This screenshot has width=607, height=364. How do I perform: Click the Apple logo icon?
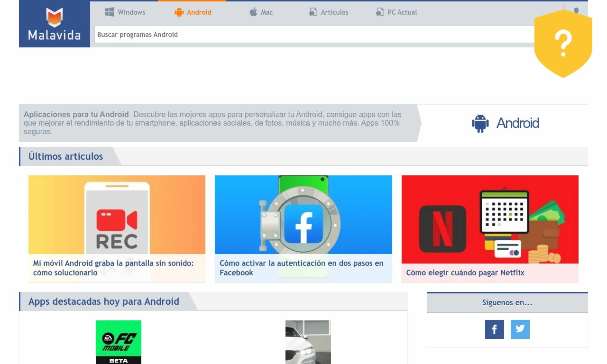coord(253,12)
